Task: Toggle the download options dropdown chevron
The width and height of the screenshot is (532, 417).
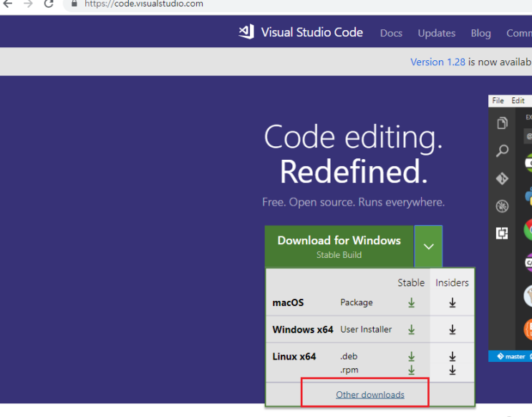Action: (x=428, y=246)
